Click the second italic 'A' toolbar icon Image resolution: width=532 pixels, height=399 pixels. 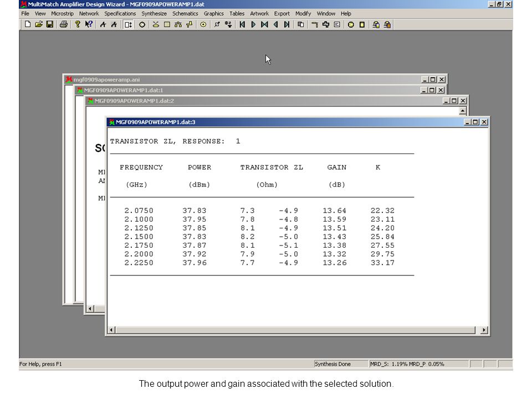pos(114,24)
